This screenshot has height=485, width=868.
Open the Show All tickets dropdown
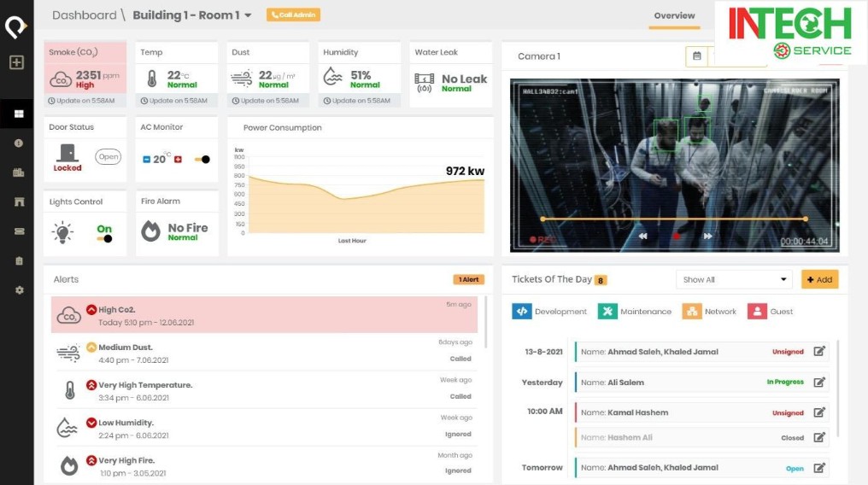[x=734, y=280]
